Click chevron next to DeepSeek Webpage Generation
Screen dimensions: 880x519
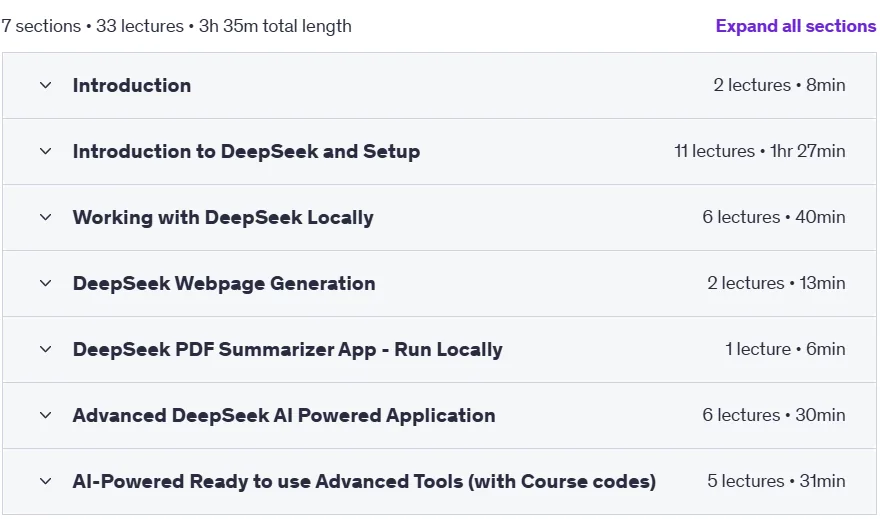46,283
